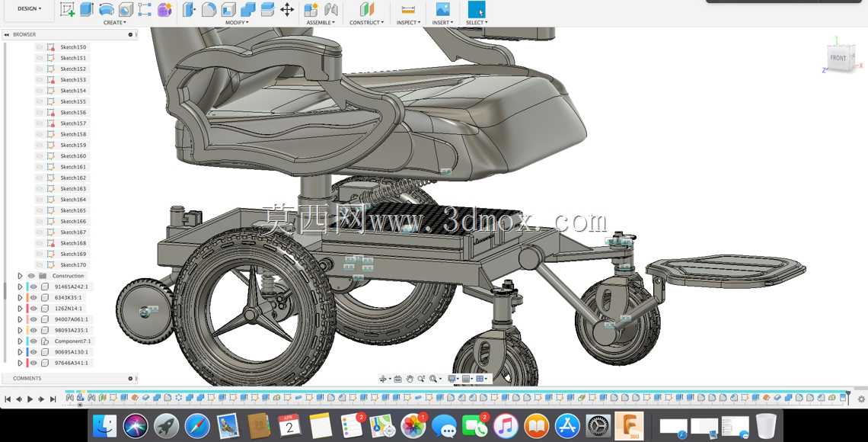Screen dimensions: 868x442
Task: Select the Hole tool icon
Action: pyautogui.click(x=126, y=9)
